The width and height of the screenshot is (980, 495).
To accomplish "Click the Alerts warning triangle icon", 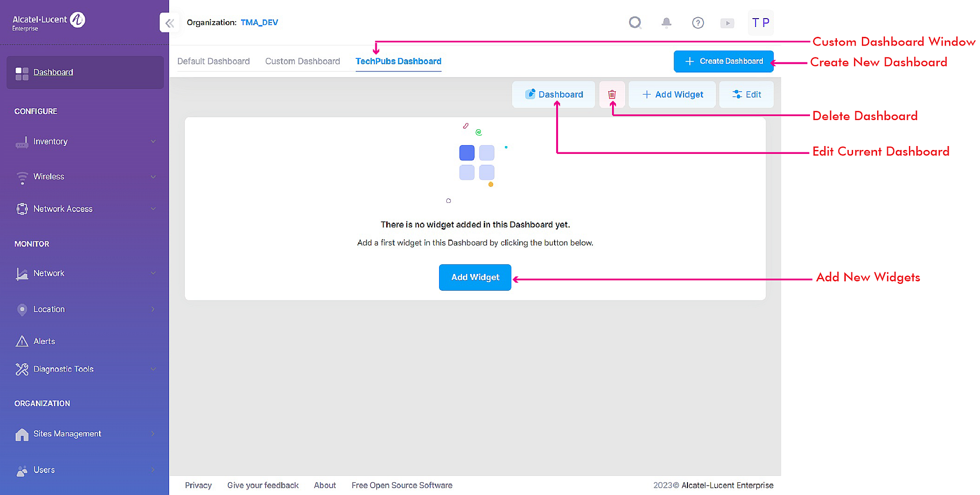I will pyautogui.click(x=22, y=341).
